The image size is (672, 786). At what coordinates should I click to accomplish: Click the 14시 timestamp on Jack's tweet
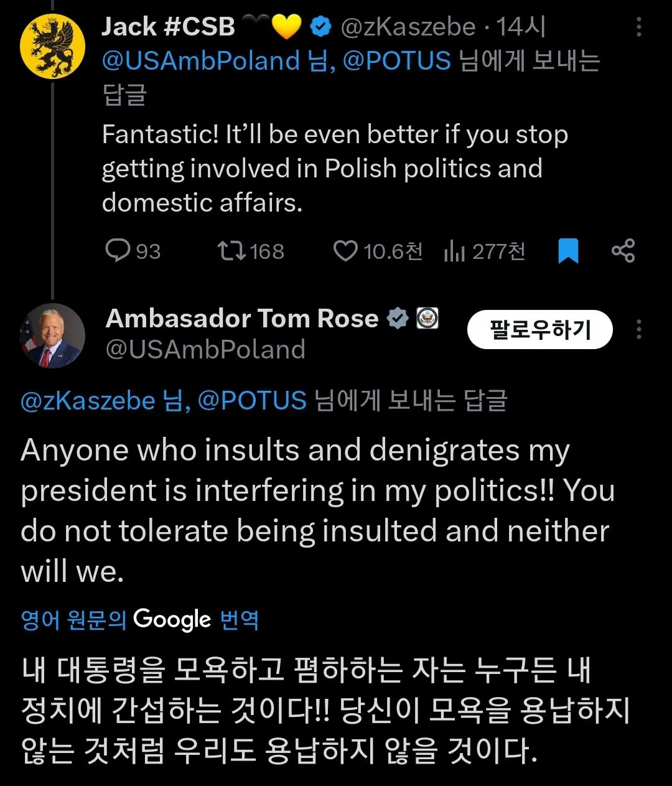tap(521, 27)
